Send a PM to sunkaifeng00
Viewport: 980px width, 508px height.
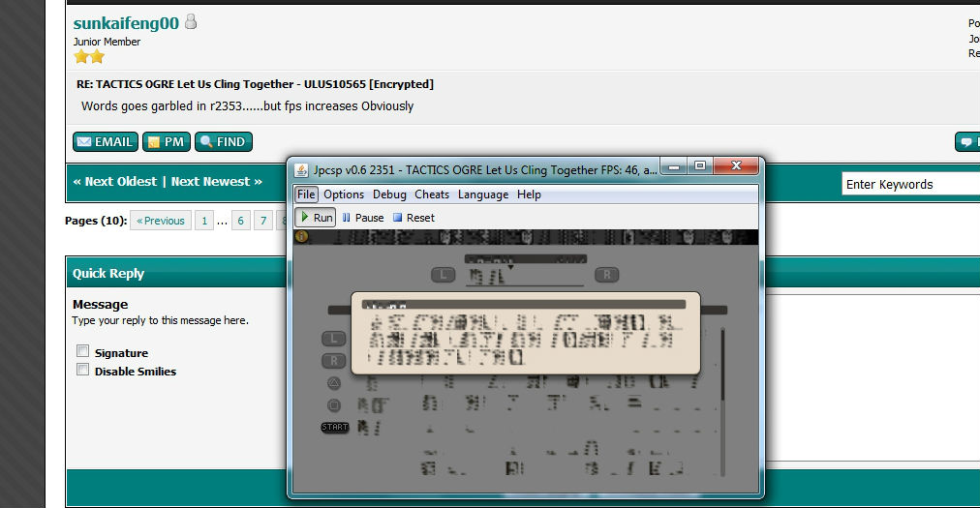pyautogui.click(x=167, y=142)
